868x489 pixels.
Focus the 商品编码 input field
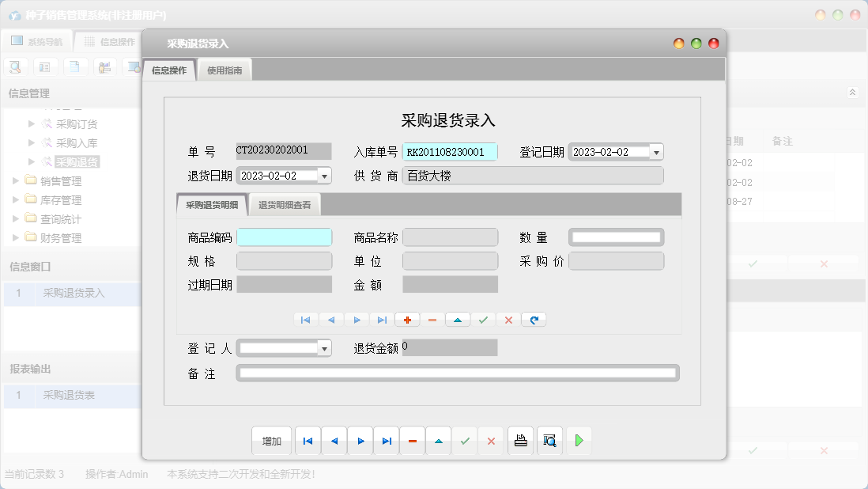pos(285,237)
